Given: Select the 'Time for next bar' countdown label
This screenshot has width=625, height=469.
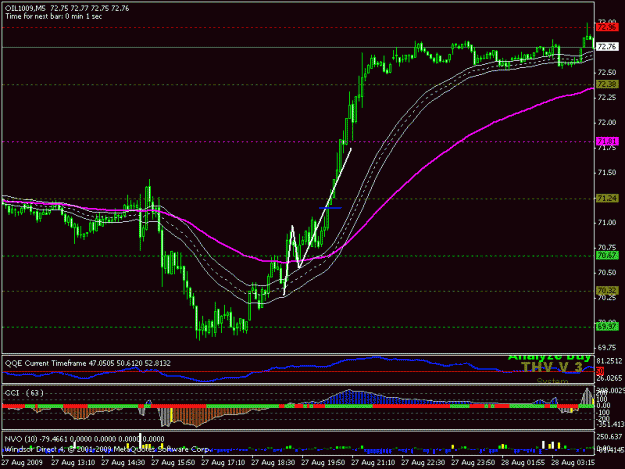Looking at the screenshot, I should (53, 16).
